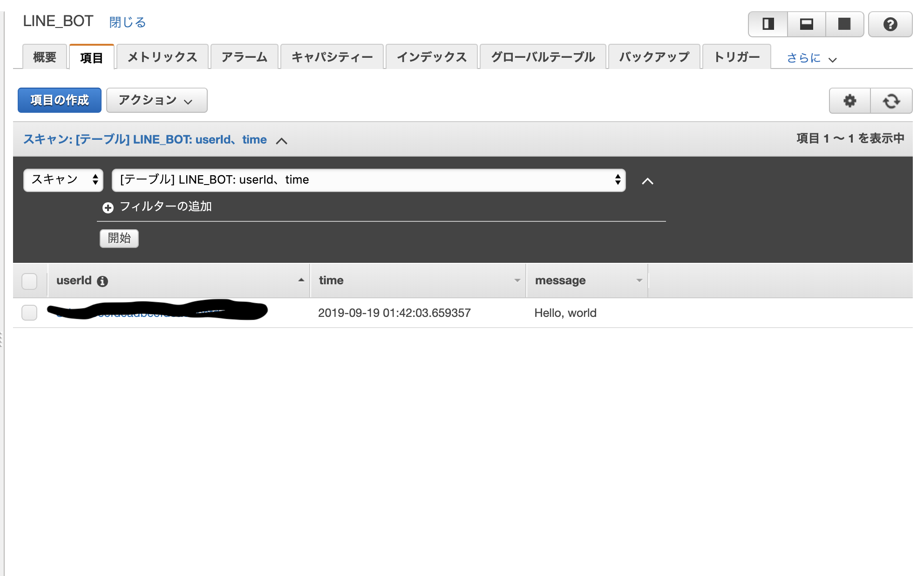The height and width of the screenshot is (576, 924).
Task: Go to the キャパシティー tab
Action: [332, 57]
